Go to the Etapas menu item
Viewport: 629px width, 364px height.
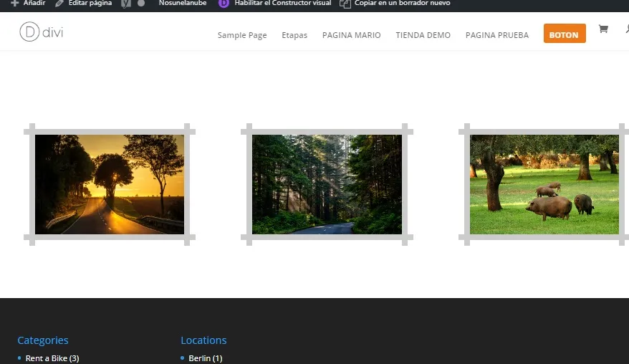[x=294, y=35]
